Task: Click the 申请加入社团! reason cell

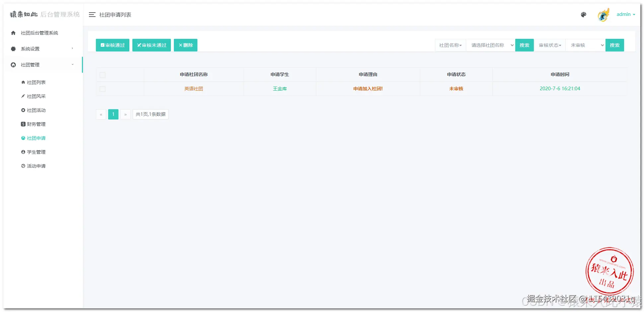Action: tap(368, 89)
